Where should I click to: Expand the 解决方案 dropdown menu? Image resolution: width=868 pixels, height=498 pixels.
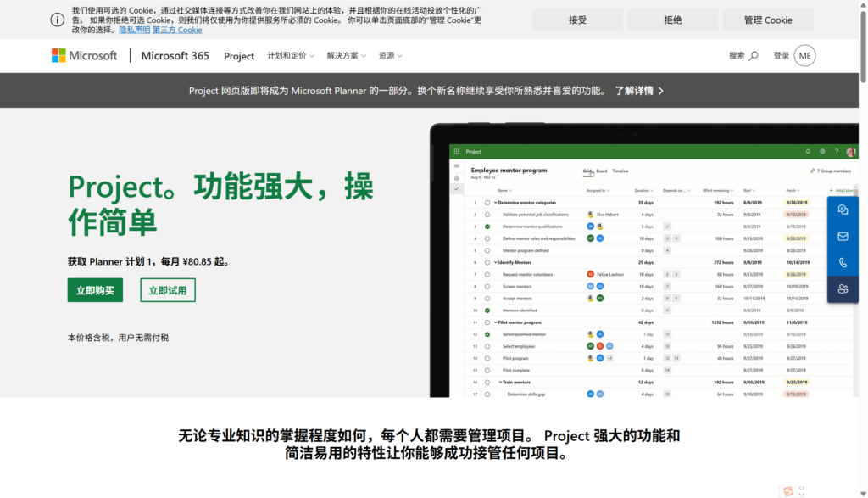pos(346,55)
